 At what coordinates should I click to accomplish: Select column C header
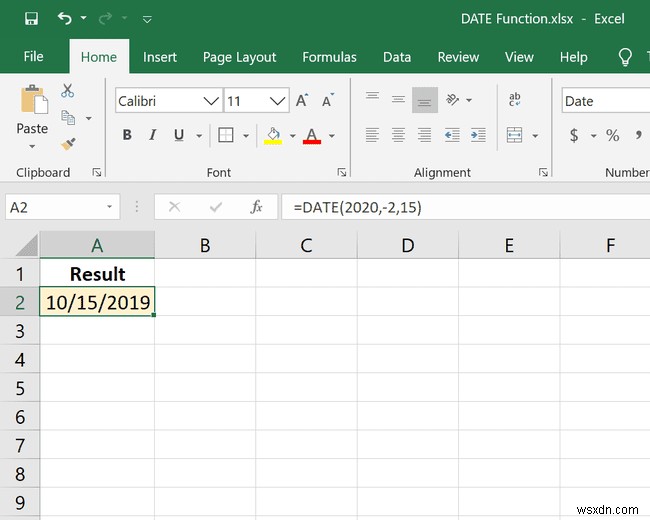coord(306,245)
